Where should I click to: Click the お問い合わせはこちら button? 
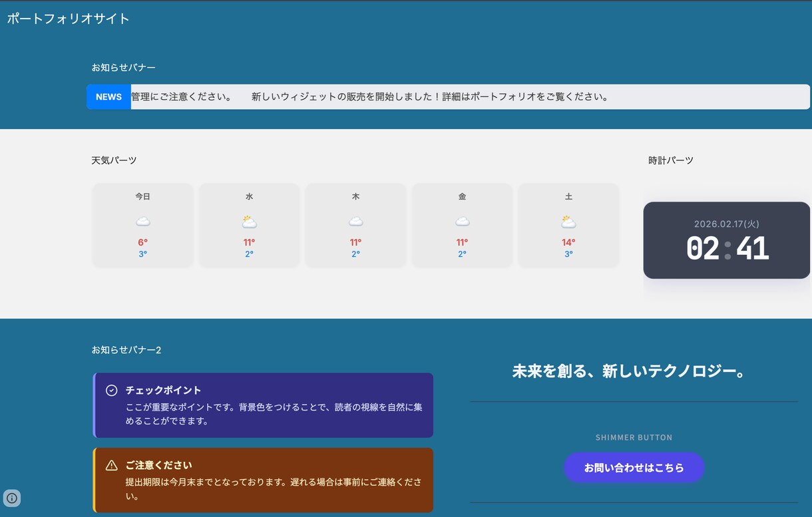pyautogui.click(x=634, y=468)
